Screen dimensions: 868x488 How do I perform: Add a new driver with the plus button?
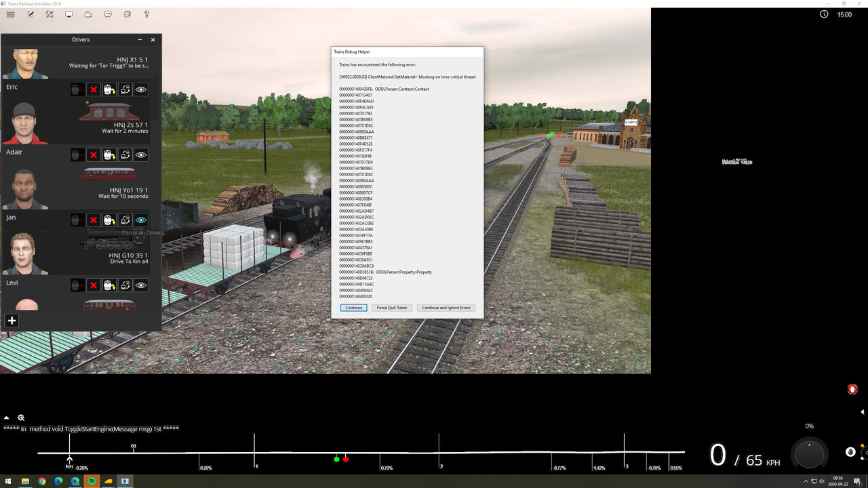tap(12, 320)
